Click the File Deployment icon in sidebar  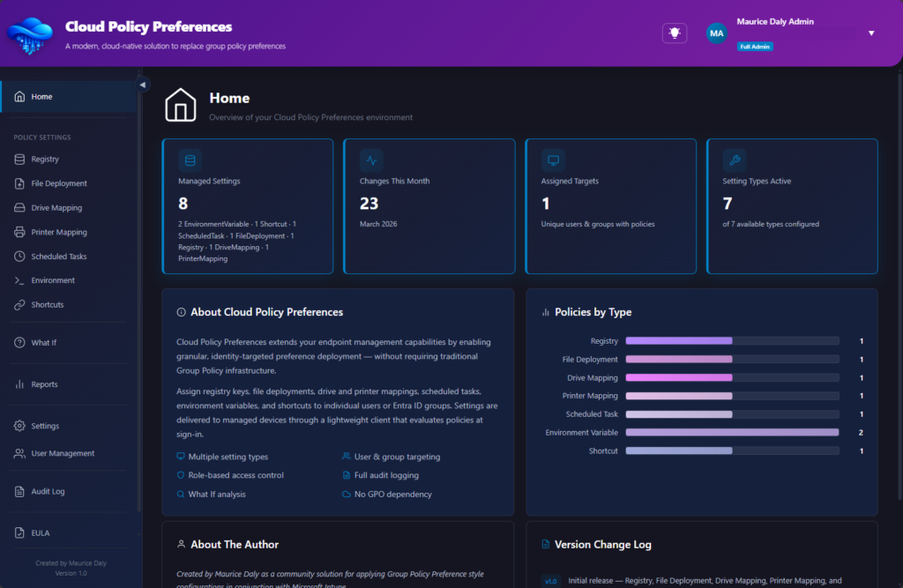[19, 183]
